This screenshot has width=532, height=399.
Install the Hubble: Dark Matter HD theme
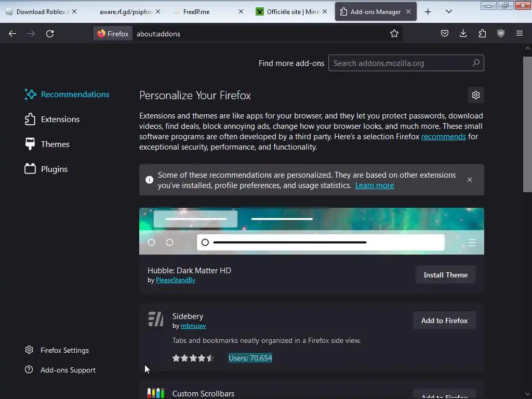(x=445, y=275)
